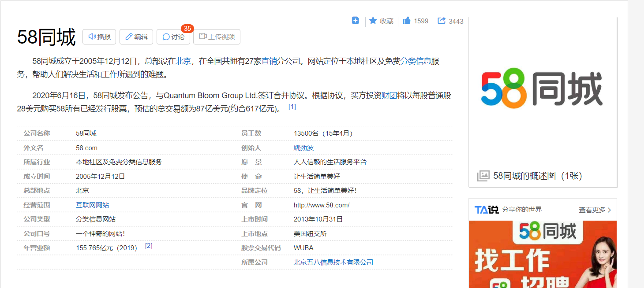Open the 财团 hyperlink
The image size is (644, 288).
(389, 96)
